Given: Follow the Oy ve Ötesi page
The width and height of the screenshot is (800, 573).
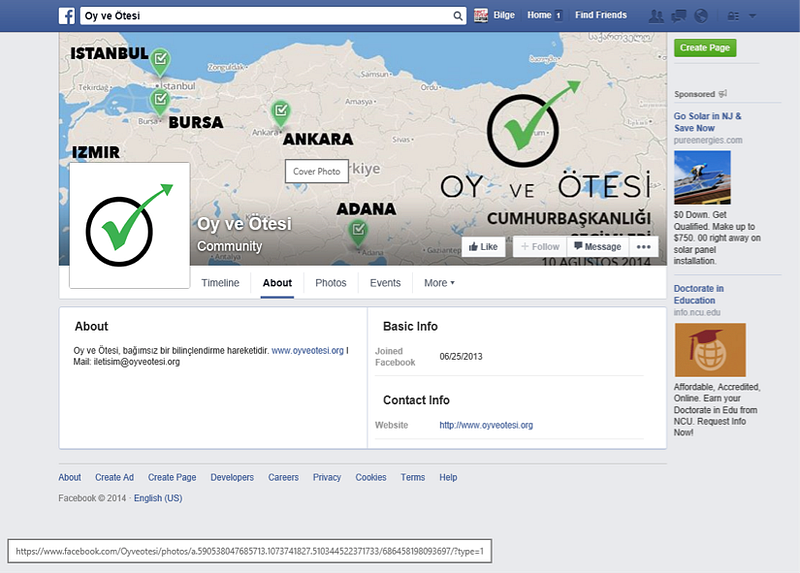Looking at the screenshot, I should tap(540, 246).
